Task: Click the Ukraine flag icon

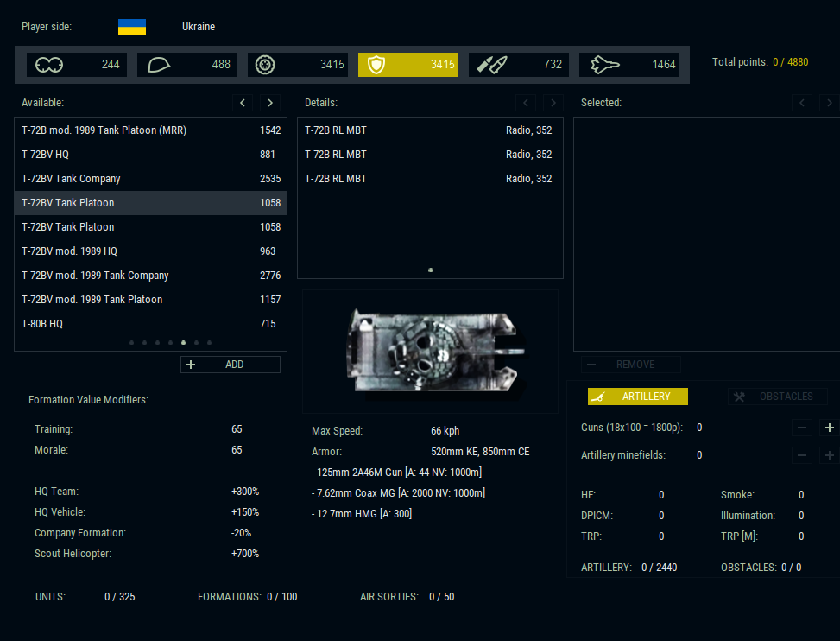Action: pos(132,27)
